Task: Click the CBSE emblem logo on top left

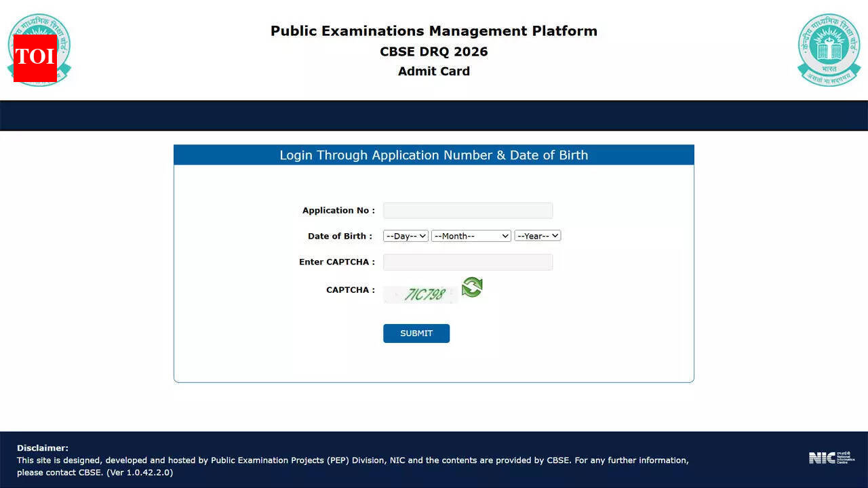Action: (39, 49)
